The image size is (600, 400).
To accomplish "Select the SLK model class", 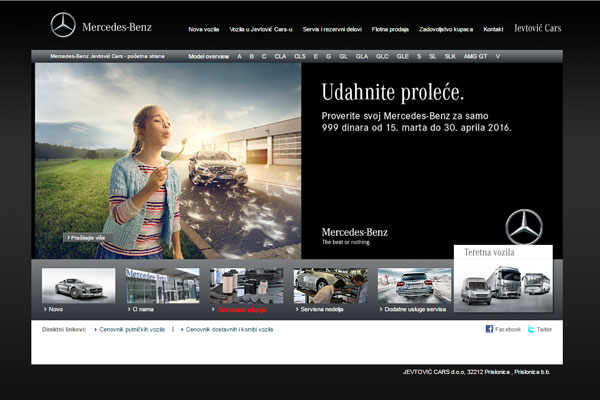I will pos(450,57).
